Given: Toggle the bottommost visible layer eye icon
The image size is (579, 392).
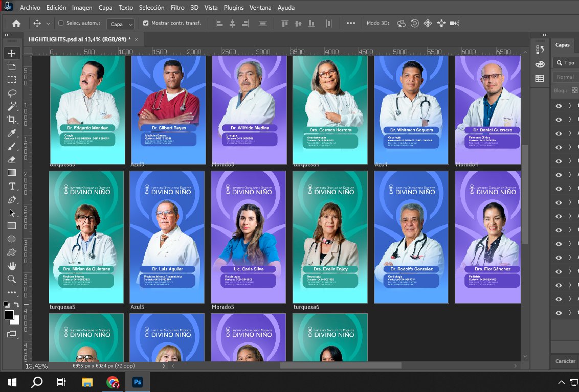Looking at the screenshot, I should [559, 313].
